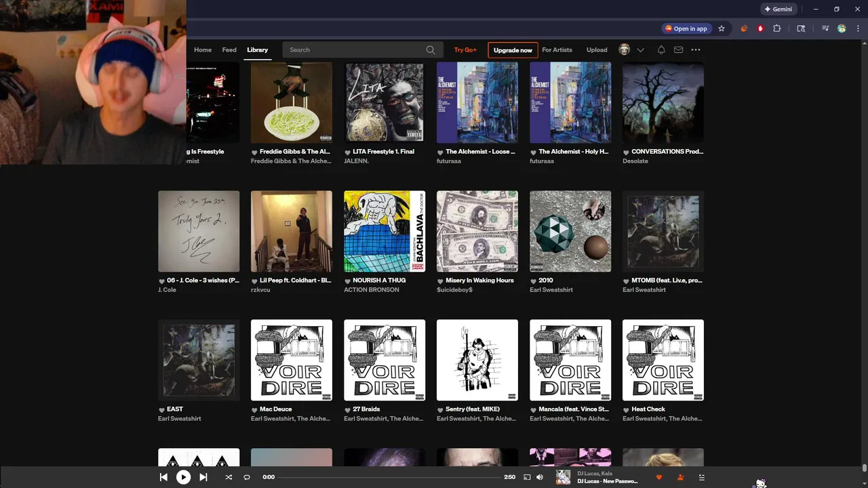
Task: Unlike Lil Peep ft. Coldhart heart icon
Action: tap(254, 281)
